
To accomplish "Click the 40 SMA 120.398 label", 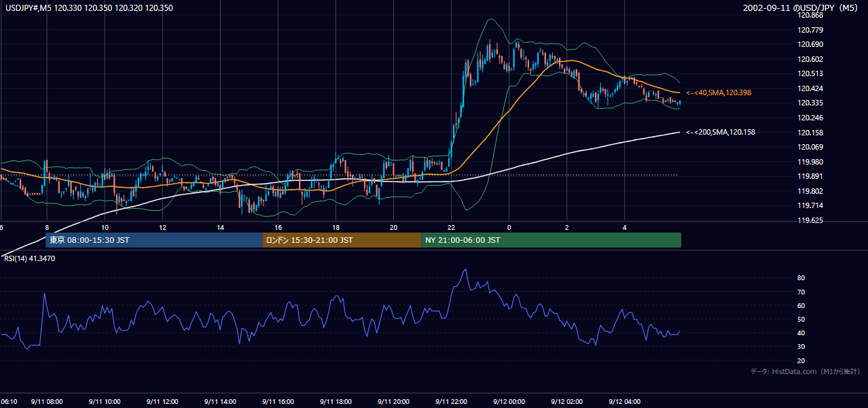I will [x=718, y=92].
